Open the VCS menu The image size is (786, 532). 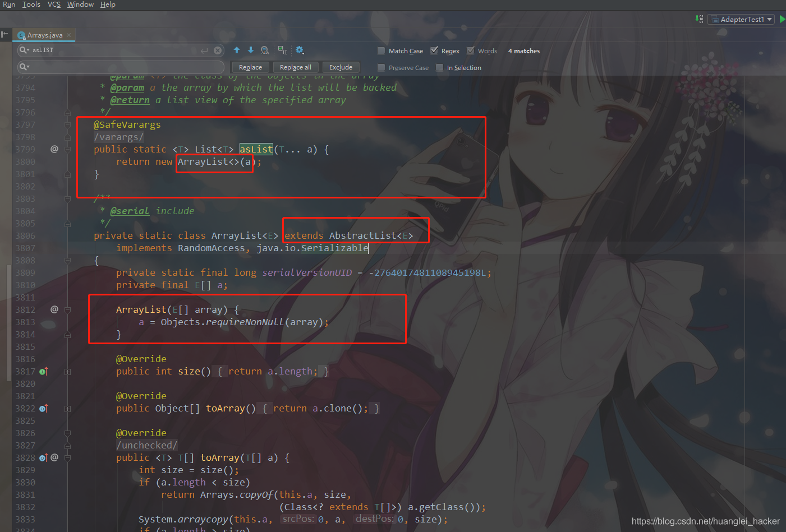coord(54,4)
